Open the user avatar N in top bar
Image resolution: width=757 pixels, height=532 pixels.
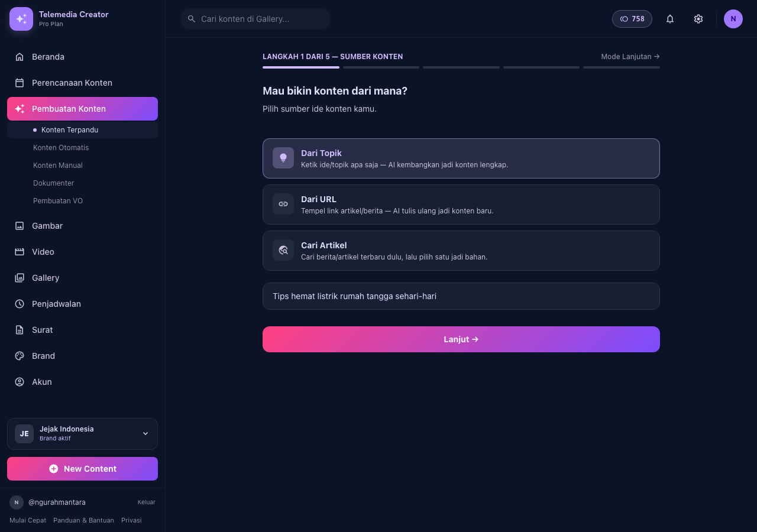(x=733, y=19)
